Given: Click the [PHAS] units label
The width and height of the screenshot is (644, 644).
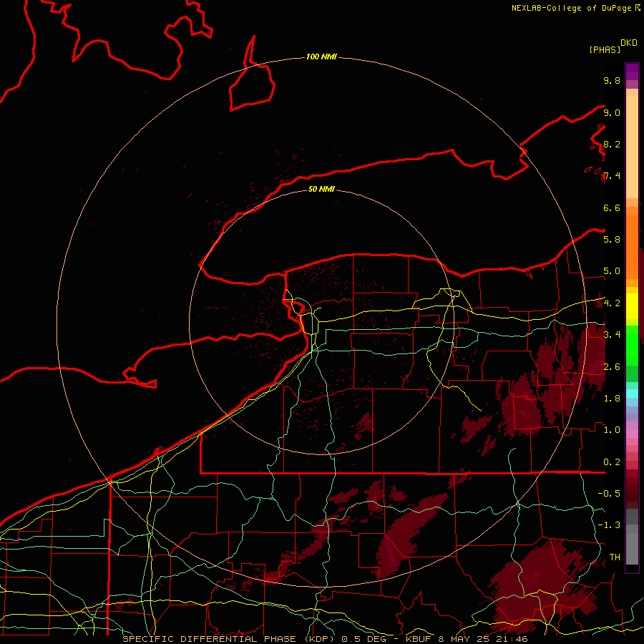Looking at the screenshot, I should [605, 49].
